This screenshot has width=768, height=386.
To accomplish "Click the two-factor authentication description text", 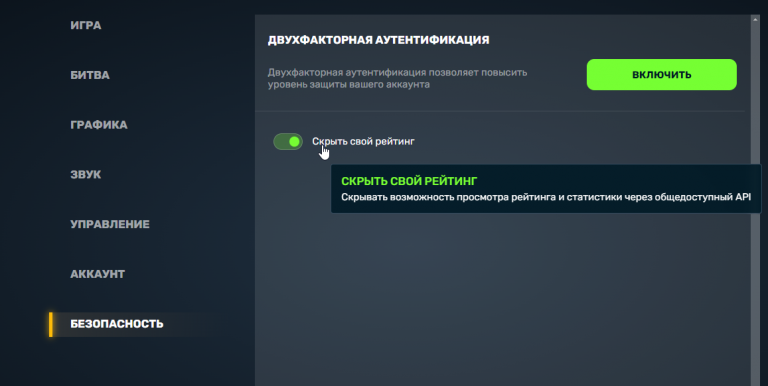I will (397, 78).
